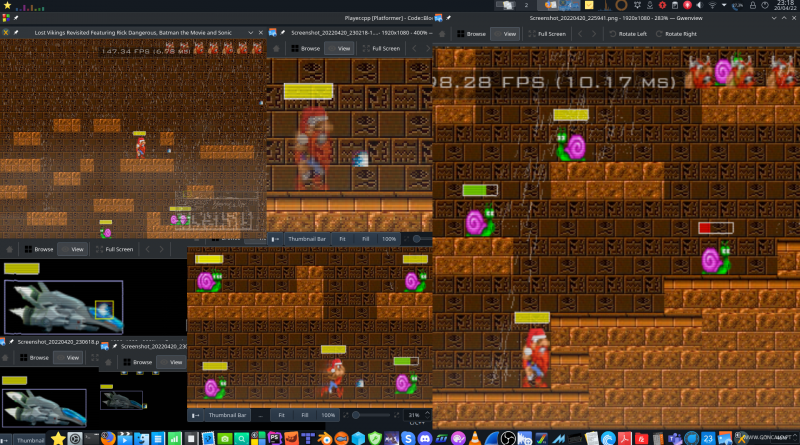Image resolution: width=800 pixels, height=445 pixels.
Task: Click zoom slider handle in middle-top Gwenview
Action: [417, 239]
